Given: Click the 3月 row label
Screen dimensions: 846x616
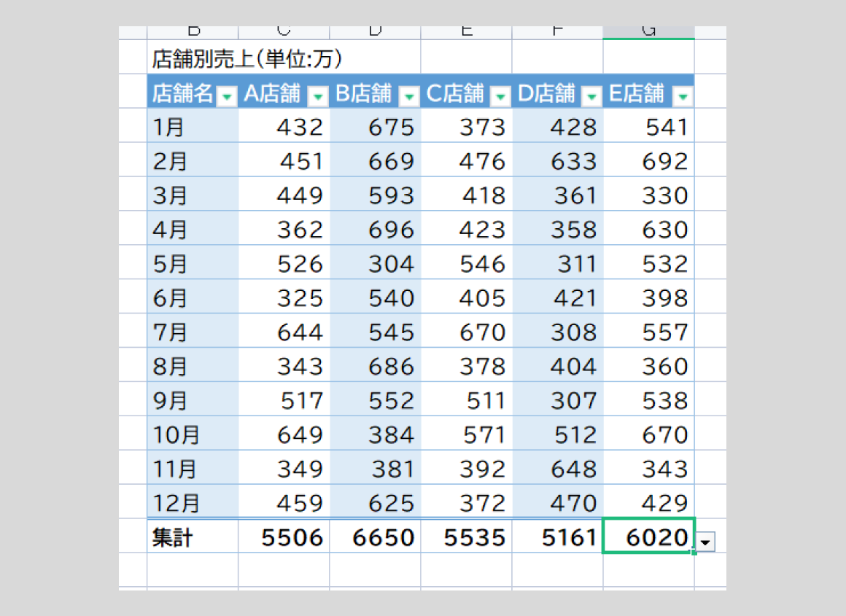Looking at the screenshot, I should [193, 194].
